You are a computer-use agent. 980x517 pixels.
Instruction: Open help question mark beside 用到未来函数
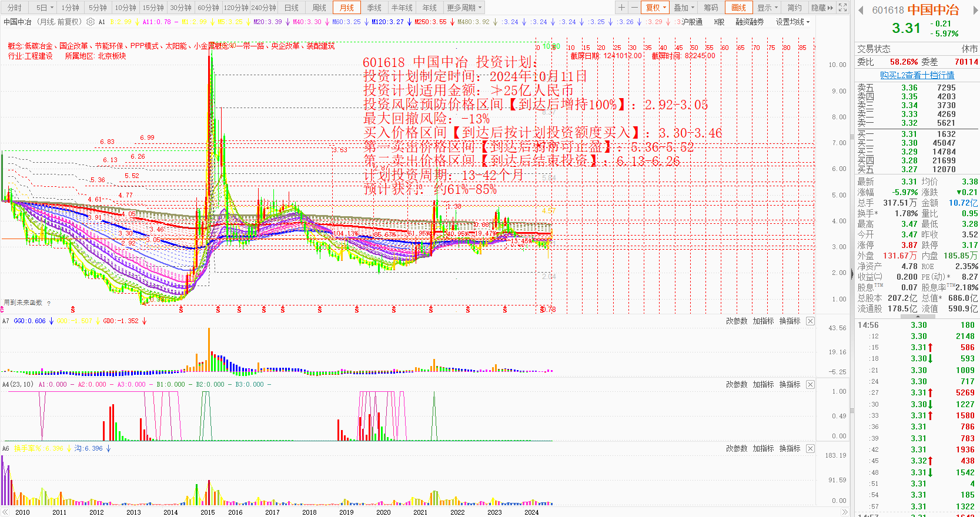49,303
